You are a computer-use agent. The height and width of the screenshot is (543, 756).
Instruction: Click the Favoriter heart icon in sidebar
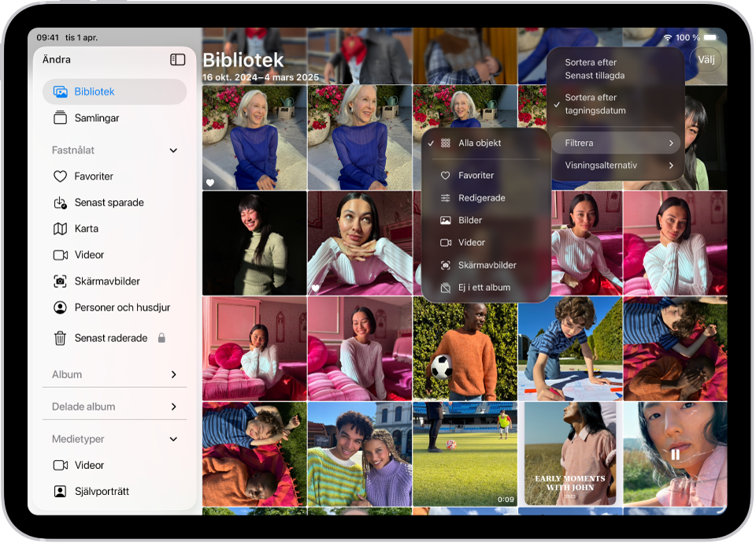(x=61, y=177)
